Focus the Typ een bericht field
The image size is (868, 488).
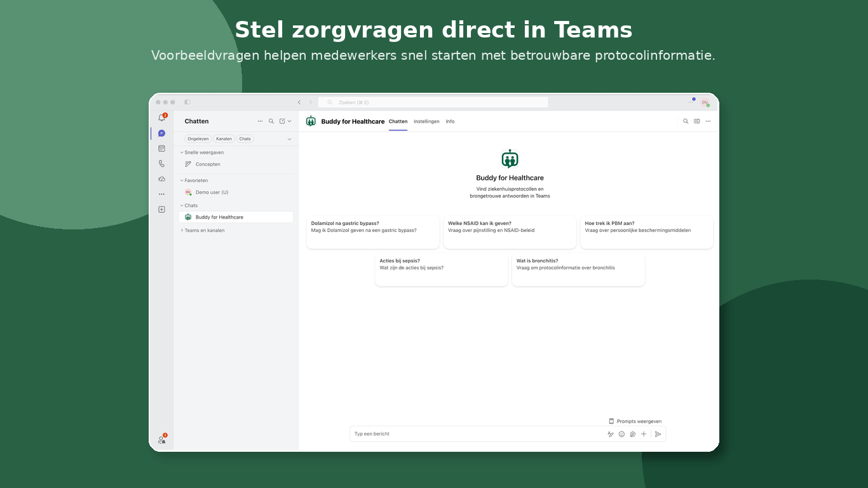(x=477, y=434)
